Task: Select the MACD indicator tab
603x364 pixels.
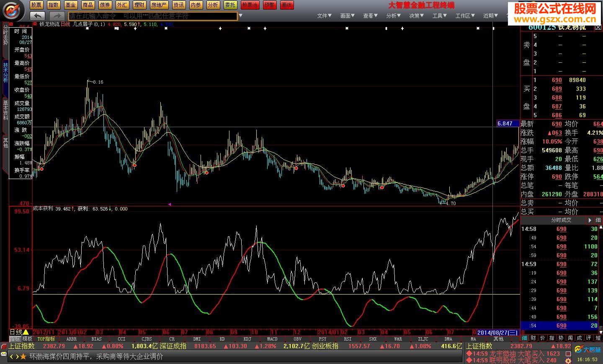Action: coord(272,339)
